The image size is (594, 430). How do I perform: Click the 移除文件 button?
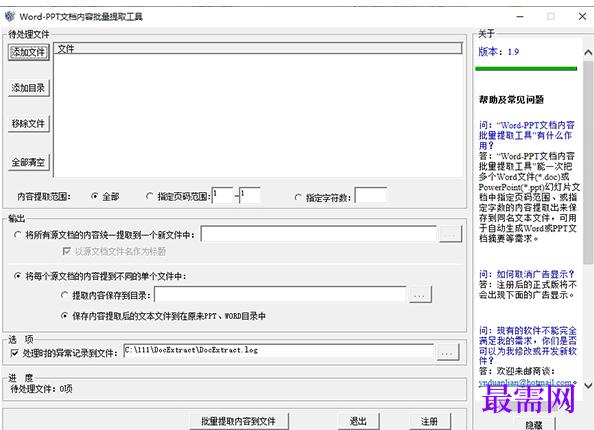tap(29, 124)
